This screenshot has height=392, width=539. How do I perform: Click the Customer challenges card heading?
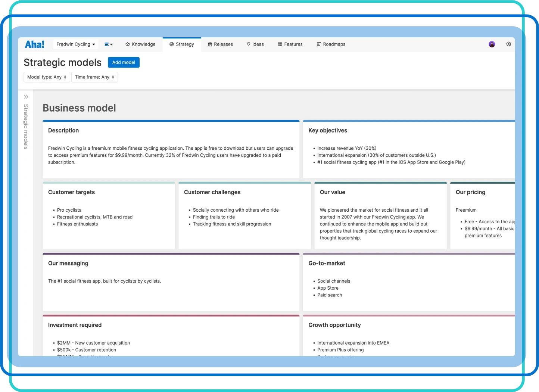click(212, 192)
